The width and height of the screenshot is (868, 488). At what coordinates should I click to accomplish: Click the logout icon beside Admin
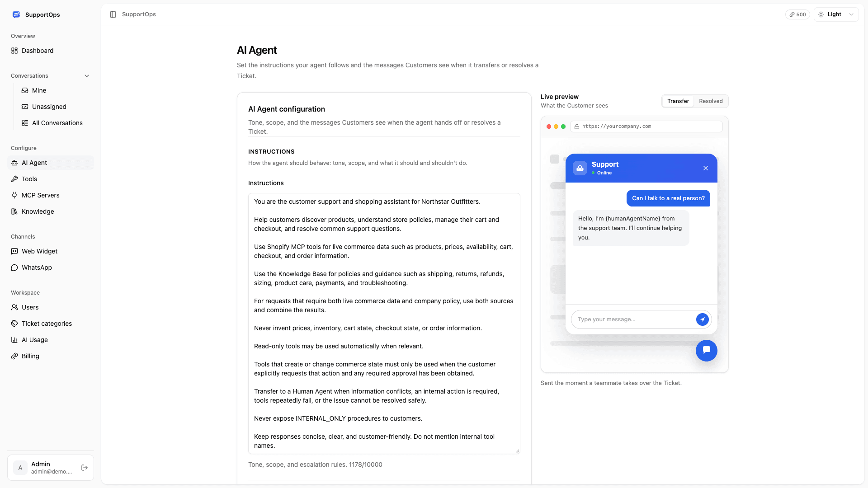[85, 468]
